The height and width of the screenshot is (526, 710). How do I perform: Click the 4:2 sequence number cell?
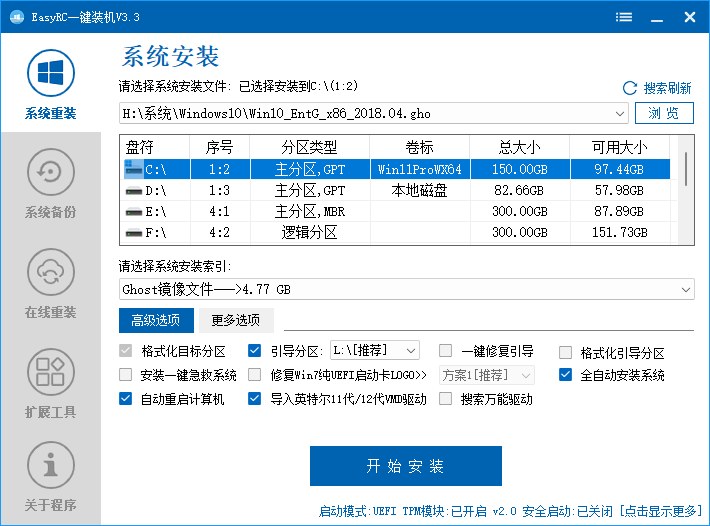click(x=220, y=233)
